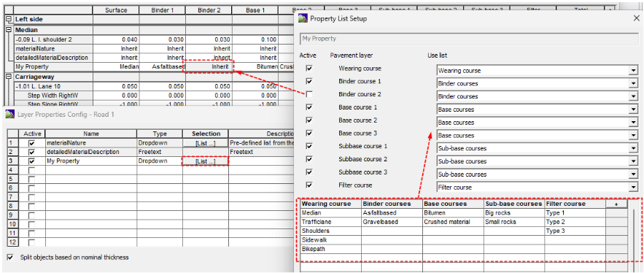Select the Selection column header
The height and width of the screenshot is (273, 644).
pyautogui.click(x=206, y=134)
